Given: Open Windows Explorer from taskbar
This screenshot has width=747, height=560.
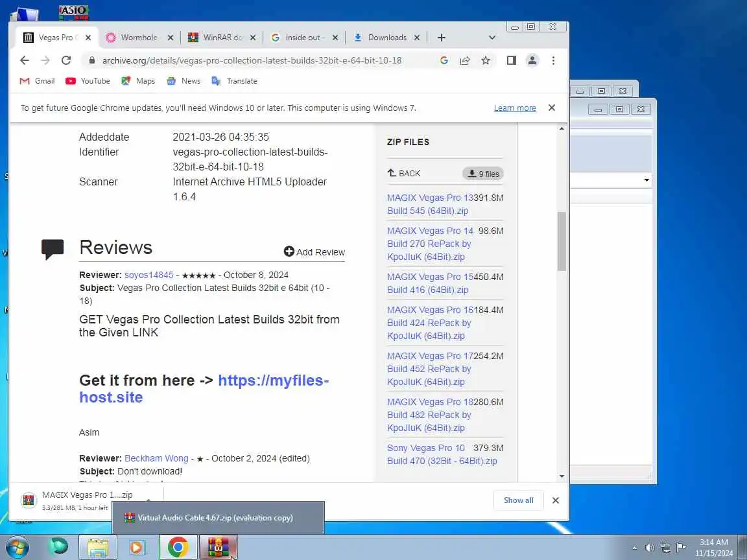Looking at the screenshot, I should click(x=98, y=548).
